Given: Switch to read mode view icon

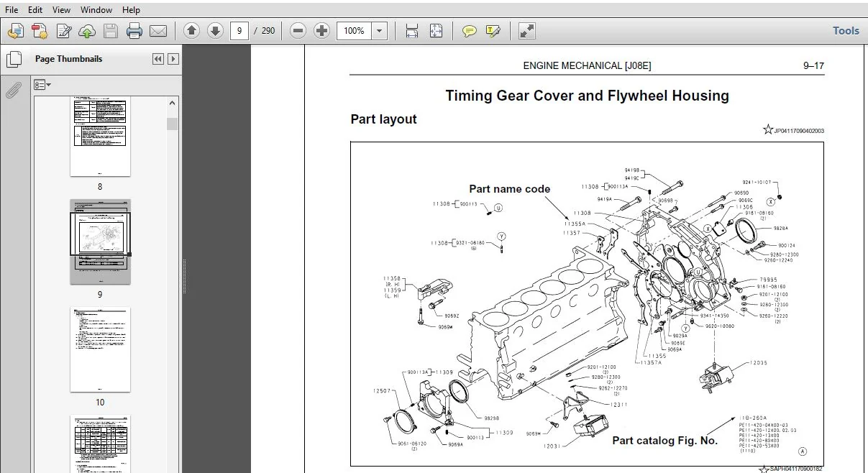Looking at the screenshot, I should [x=527, y=31].
